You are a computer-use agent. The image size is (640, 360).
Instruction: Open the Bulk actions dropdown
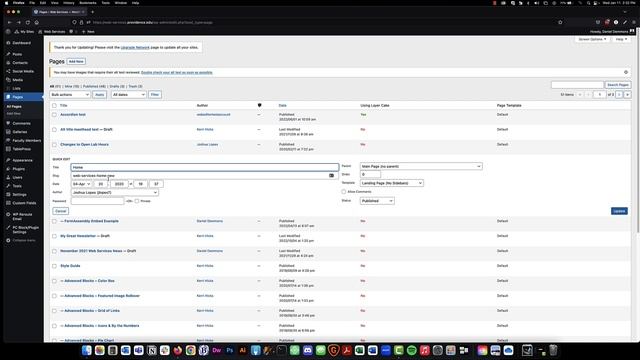point(70,95)
